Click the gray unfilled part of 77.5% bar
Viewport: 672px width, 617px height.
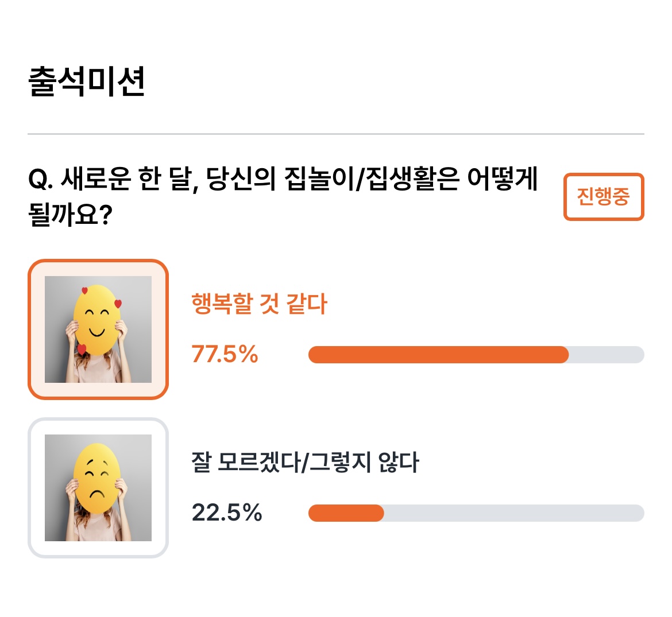coord(607,355)
